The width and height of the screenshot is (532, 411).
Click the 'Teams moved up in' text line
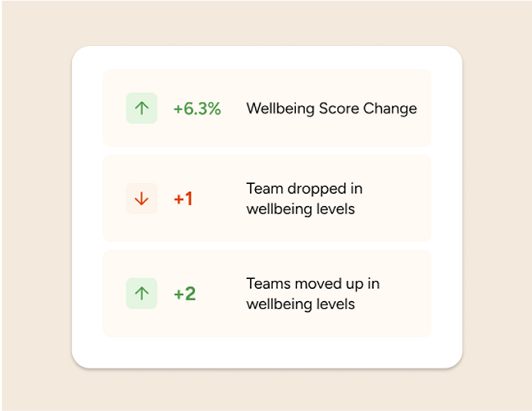(x=313, y=284)
